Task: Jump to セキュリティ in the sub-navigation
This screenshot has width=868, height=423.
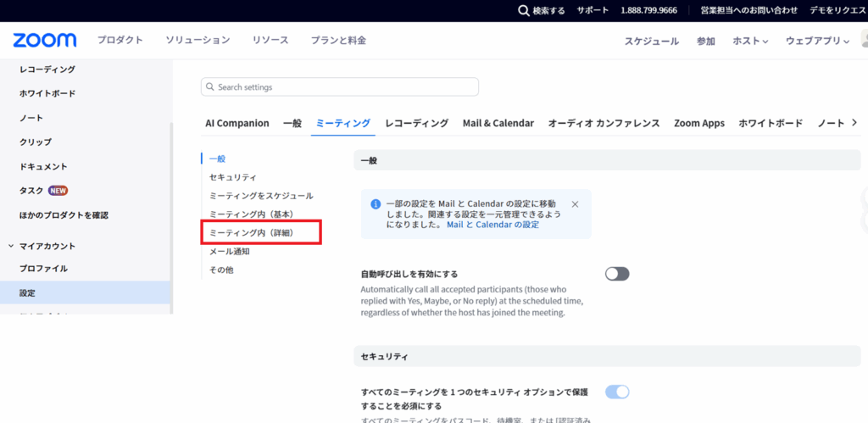Action: (232, 177)
